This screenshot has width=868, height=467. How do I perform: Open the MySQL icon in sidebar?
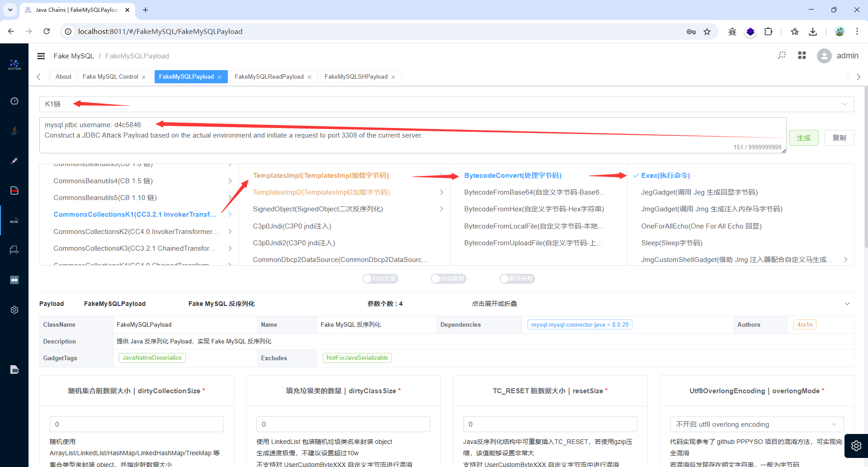[x=14, y=220]
